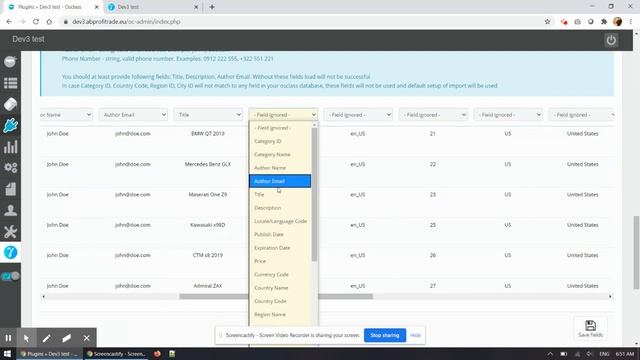This screenshot has height=360, width=640.
Task: Click Stop sharing button
Action: point(384,335)
